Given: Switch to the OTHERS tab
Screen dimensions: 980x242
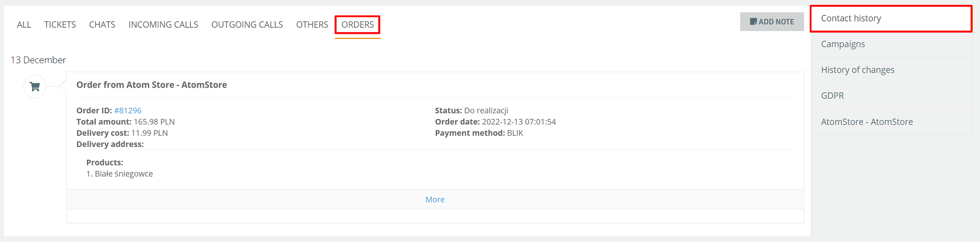Looking at the screenshot, I should [x=312, y=25].
